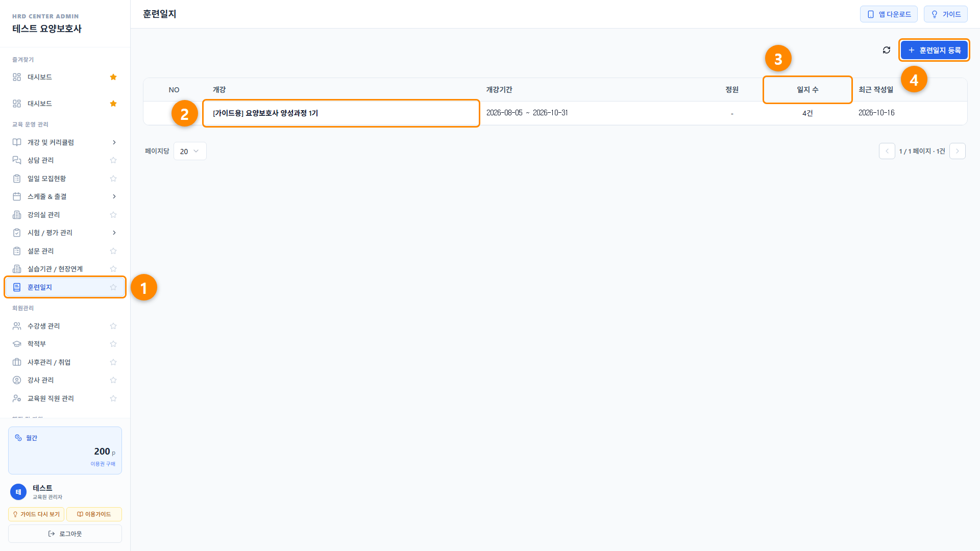Toggle favorite star for 실습기관 / 현장연계
Image resolution: width=980 pixels, height=551 pixels.
113,269
